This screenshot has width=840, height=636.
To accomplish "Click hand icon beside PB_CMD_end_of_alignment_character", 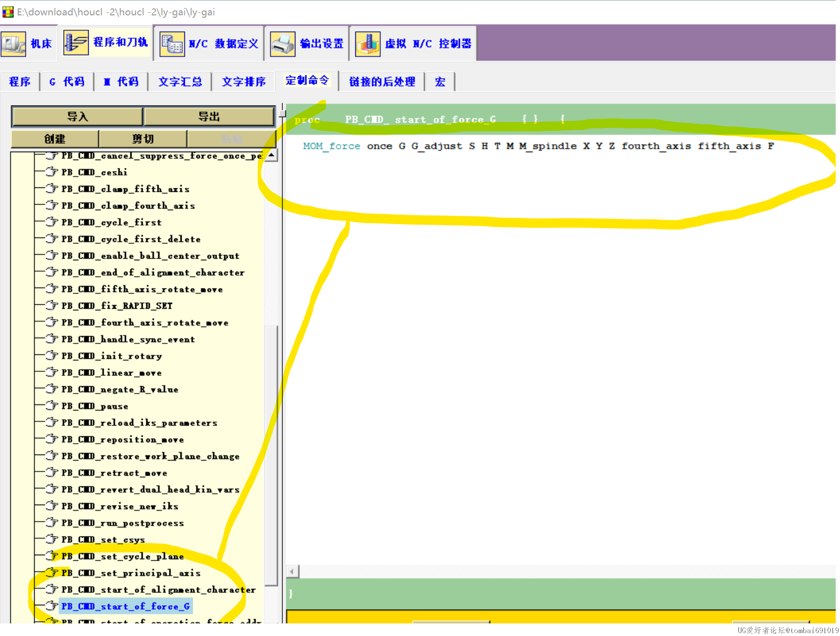I will pos(52,272).
